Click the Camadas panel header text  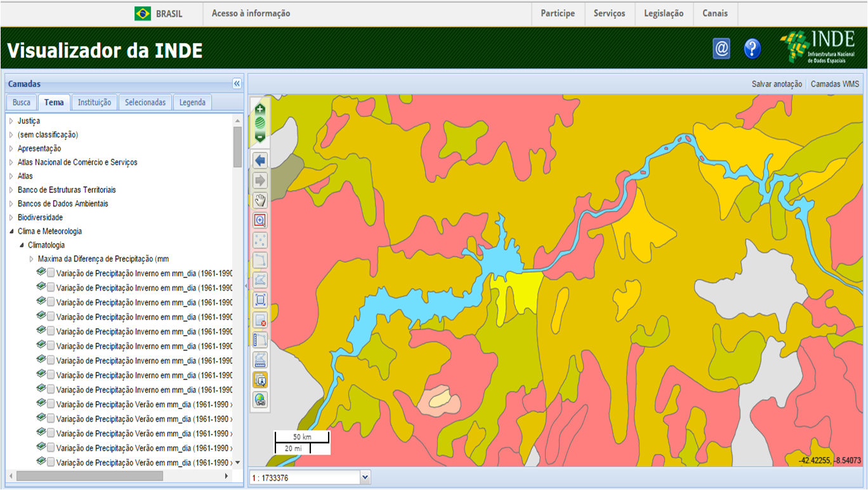(24, 84)
